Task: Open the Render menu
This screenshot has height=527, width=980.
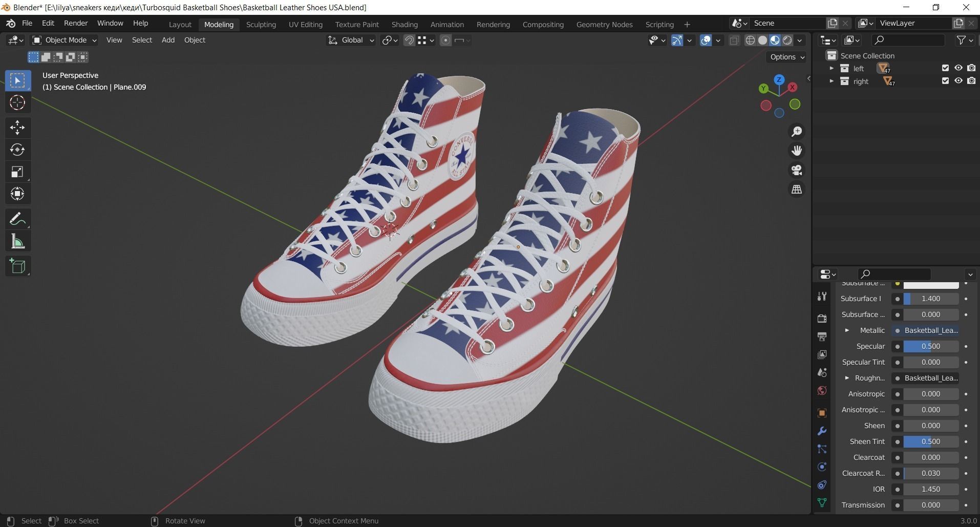Action: click(x=76, y=23)
